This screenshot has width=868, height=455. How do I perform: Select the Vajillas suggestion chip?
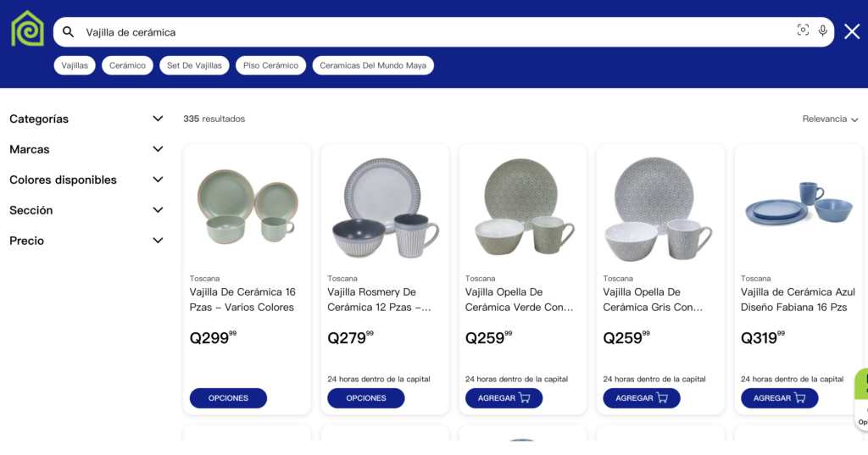pos(75,65)
